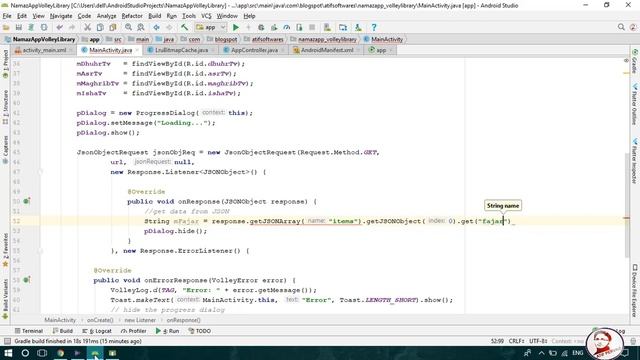The width and height of the screenshot is (640, 360).
Task: Click the Copy icon in toolbar
Action: [100, 27]
